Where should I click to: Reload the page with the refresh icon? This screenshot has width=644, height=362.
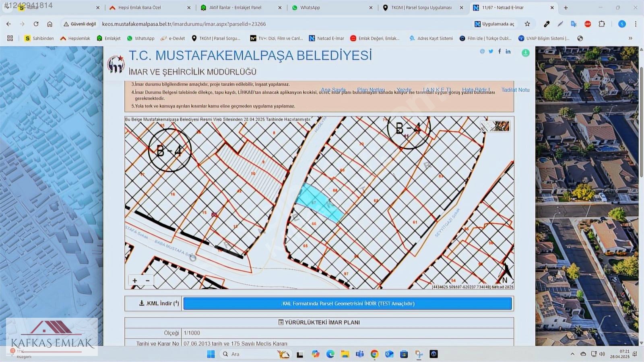coord(36,24)
